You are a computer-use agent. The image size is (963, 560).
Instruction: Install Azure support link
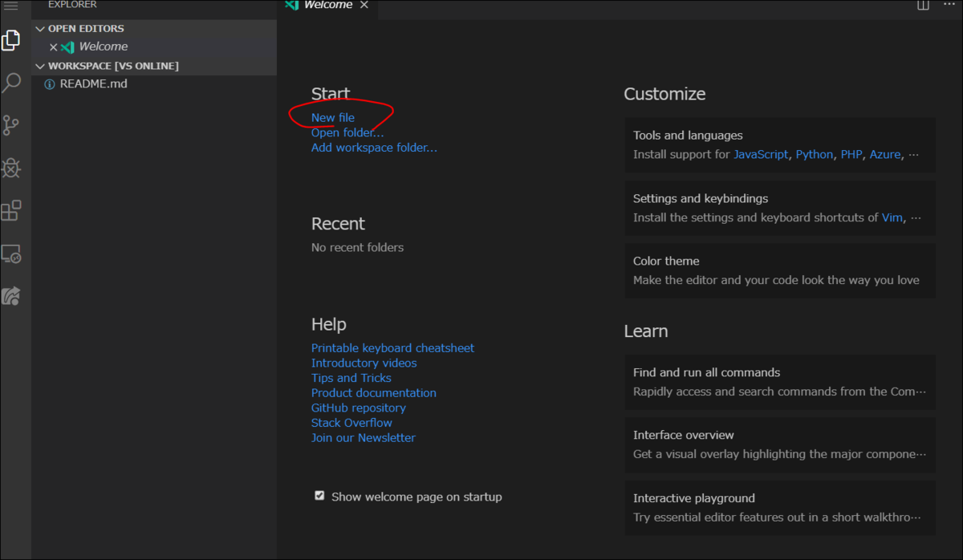point(885,154)
